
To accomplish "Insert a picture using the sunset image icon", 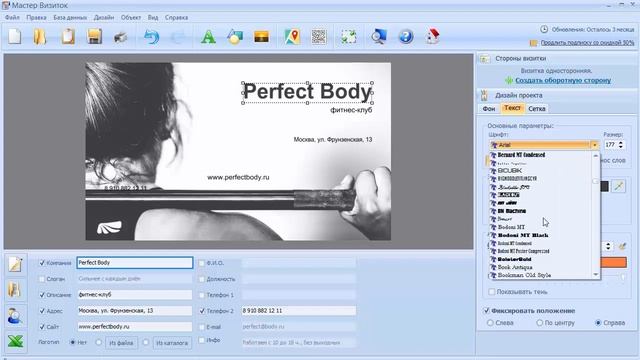I will 262,37.
